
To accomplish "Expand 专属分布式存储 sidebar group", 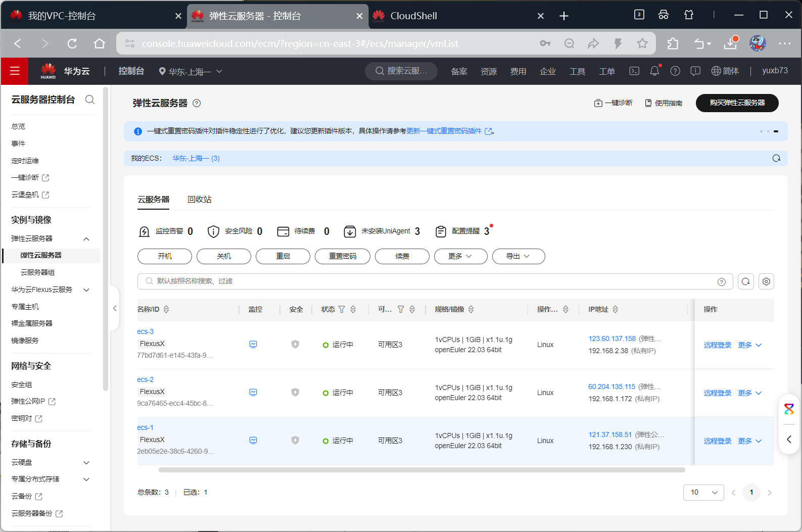I will (86, 479).
